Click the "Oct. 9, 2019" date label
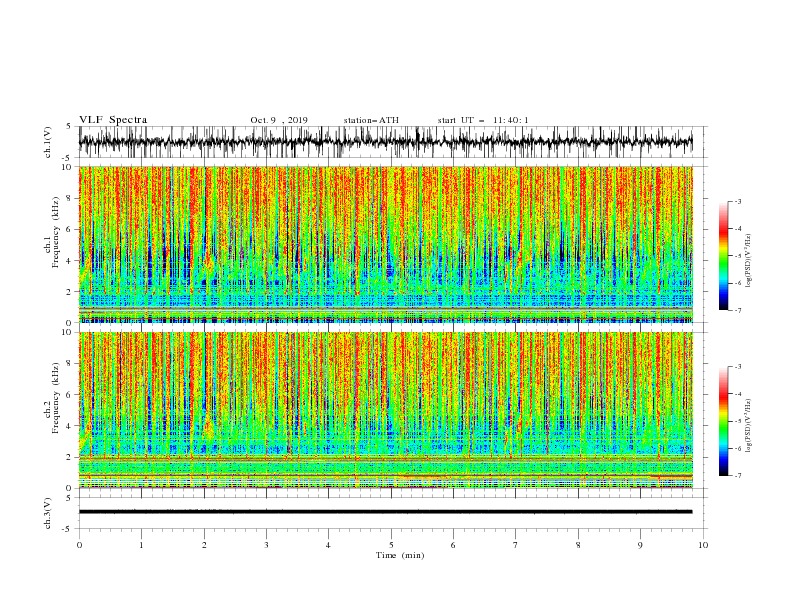The image size is (792, 612). pyautogui.click(x=279, y=120)
